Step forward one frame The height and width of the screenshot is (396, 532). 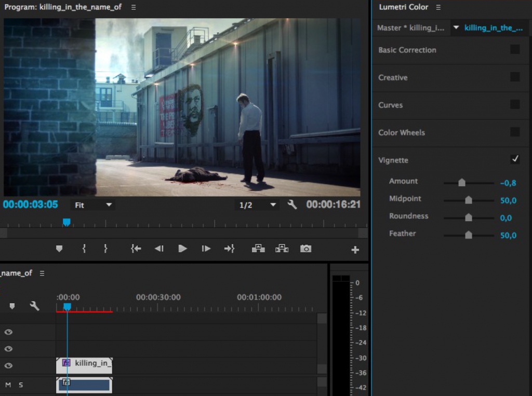206,249
